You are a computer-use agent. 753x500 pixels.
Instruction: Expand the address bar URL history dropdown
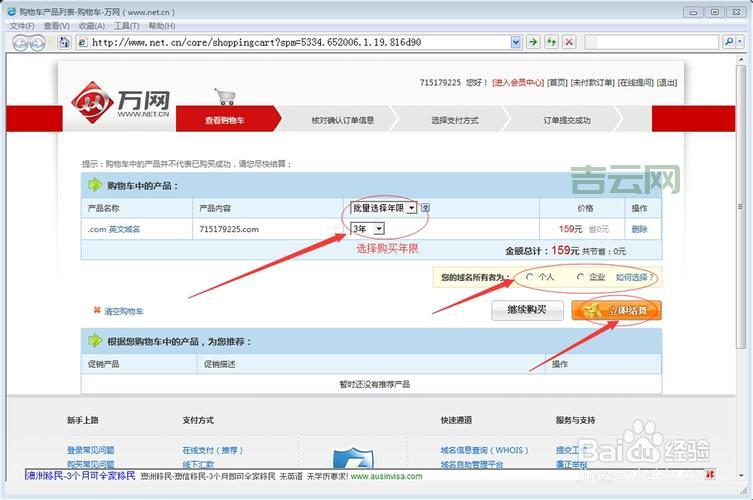(516, 42)
